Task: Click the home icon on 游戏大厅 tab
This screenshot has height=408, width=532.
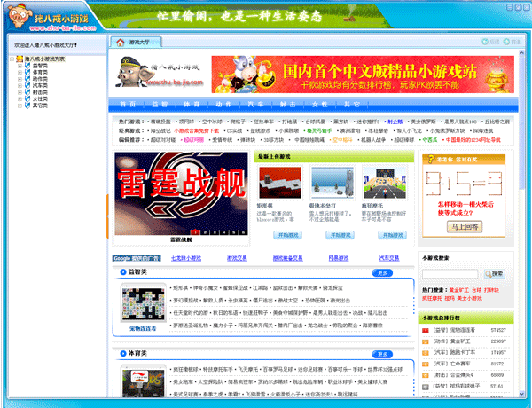Action: tap(120, 43)
